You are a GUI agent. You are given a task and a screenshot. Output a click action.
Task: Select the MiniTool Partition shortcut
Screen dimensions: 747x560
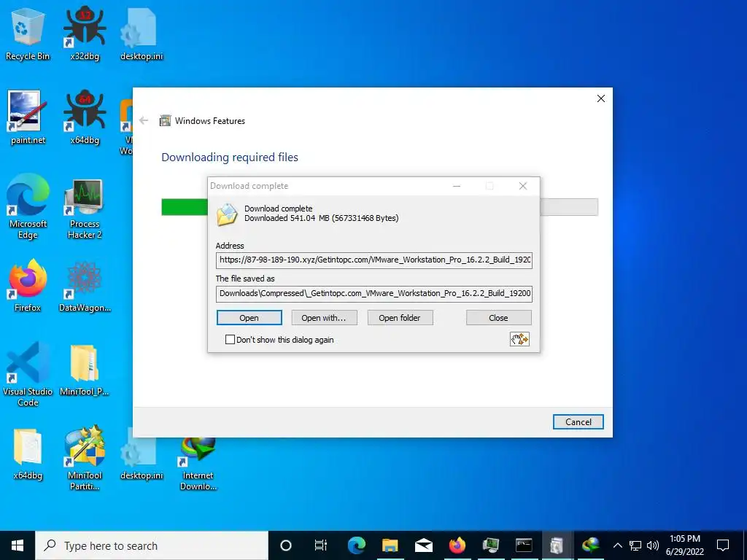(85, 458)
